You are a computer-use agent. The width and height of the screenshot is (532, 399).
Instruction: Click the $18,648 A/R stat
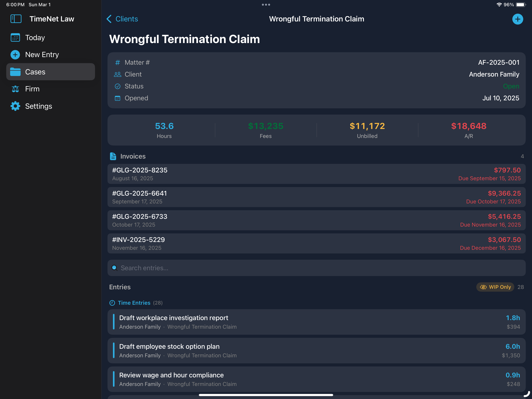coord(469,130)
